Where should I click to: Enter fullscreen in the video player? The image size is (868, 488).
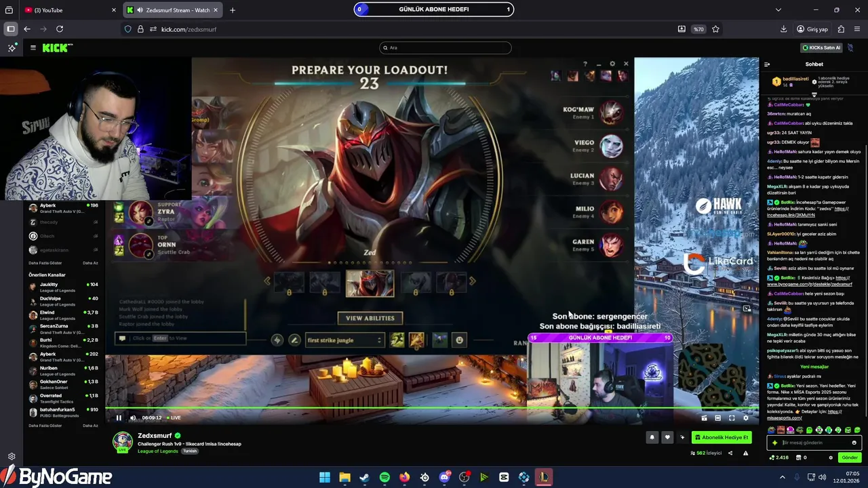(x=732, y=418)
